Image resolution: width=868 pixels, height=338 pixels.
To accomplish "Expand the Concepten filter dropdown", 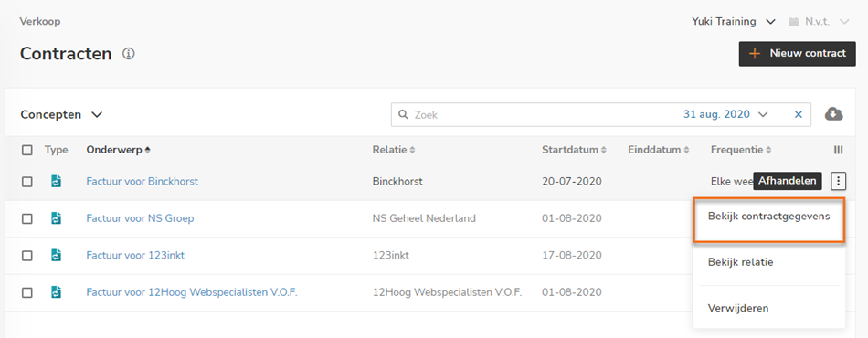I will (61, 114).
